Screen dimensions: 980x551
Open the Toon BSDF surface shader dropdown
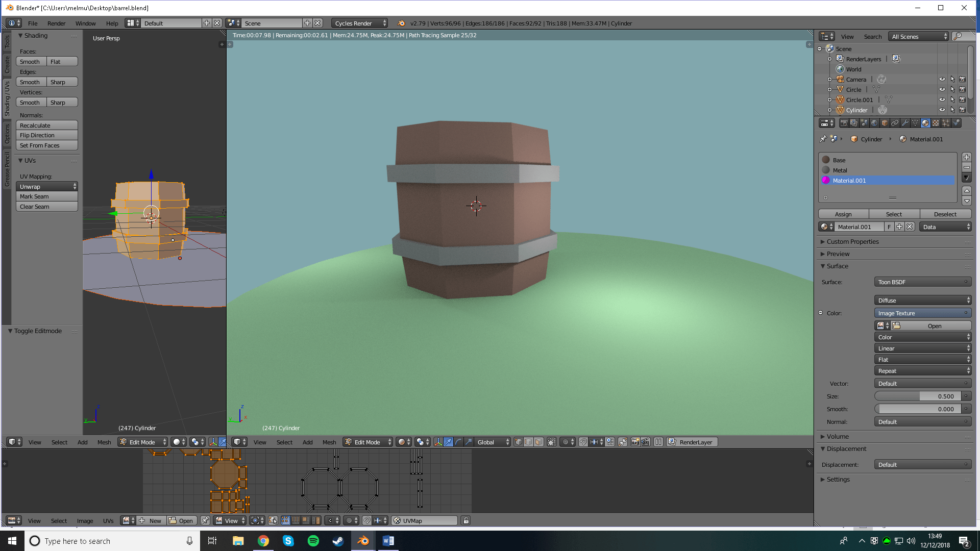pyautogui.click(x=922, y=282)
